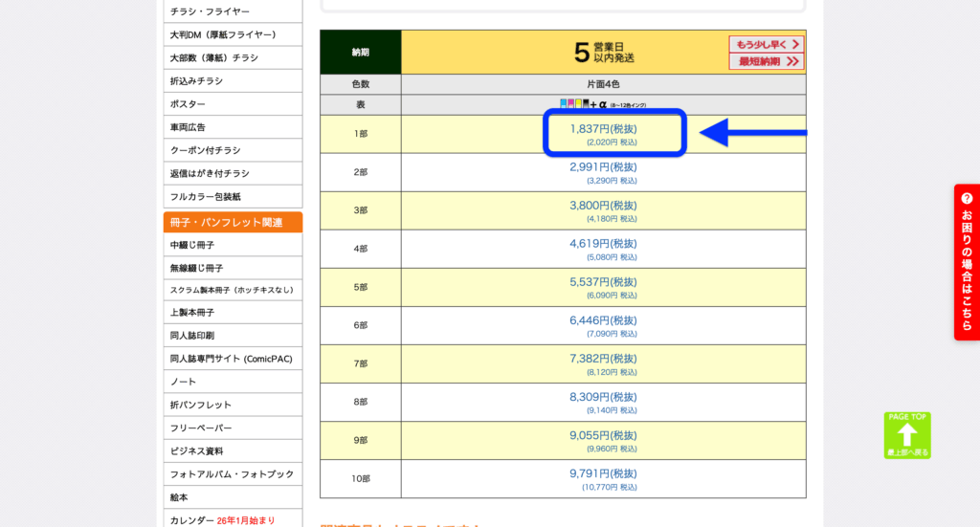This screenshot has height=527, width=980.
Task: Open 無線綴じ冊子 in the sidebar
Action: [233, 268]
